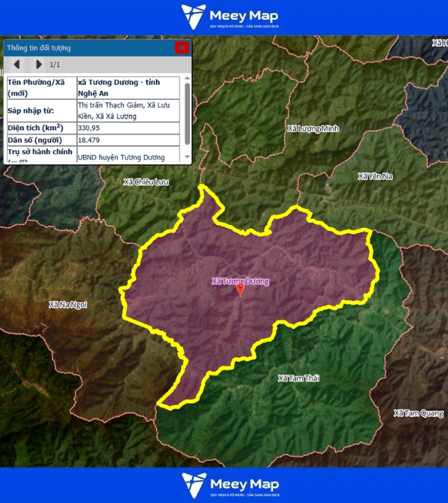Image resolution: width=448 pixels, height=503 pixels.
Task: Click the Xã Tam Quang commune label
Action: [418, 413]
